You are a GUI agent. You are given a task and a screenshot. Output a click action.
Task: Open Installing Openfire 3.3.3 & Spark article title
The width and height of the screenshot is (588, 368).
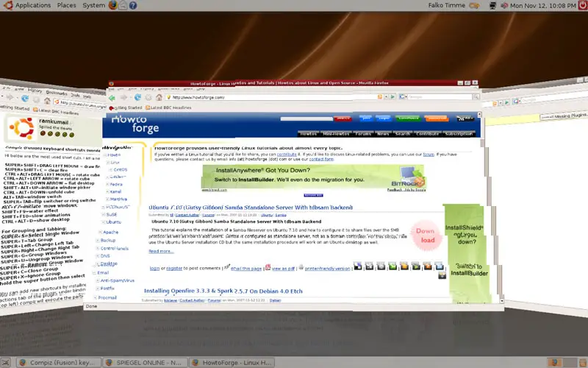tap(223, 291)
